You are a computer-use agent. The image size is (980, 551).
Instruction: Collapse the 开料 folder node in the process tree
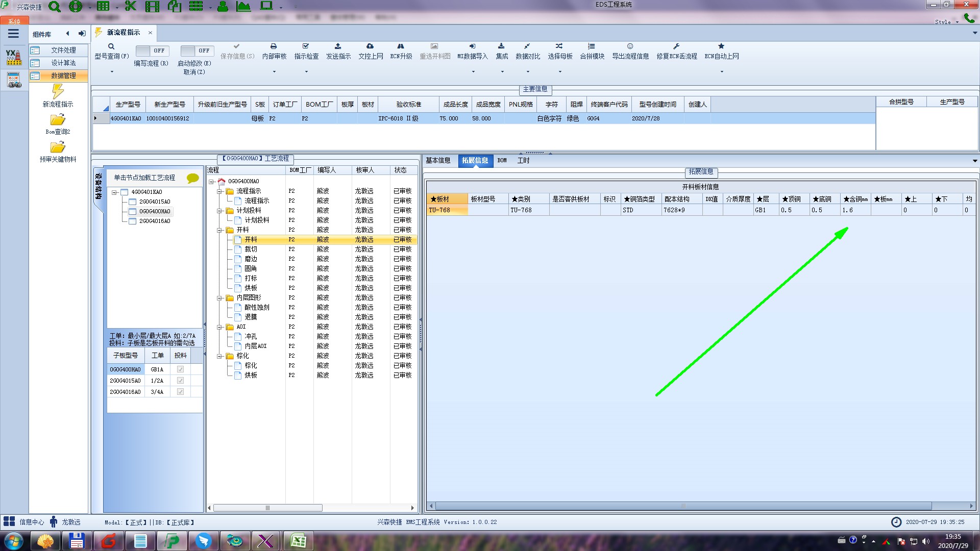click(x=219, y=230)
